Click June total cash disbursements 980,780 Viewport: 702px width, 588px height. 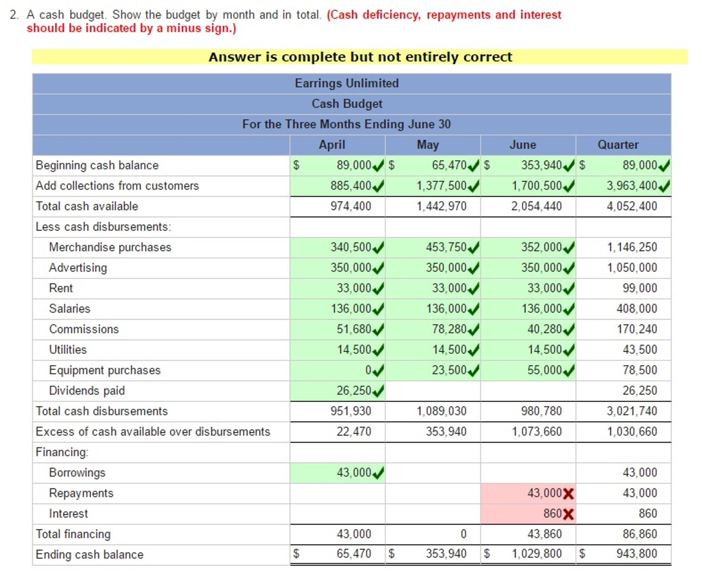tap(541, 411)
